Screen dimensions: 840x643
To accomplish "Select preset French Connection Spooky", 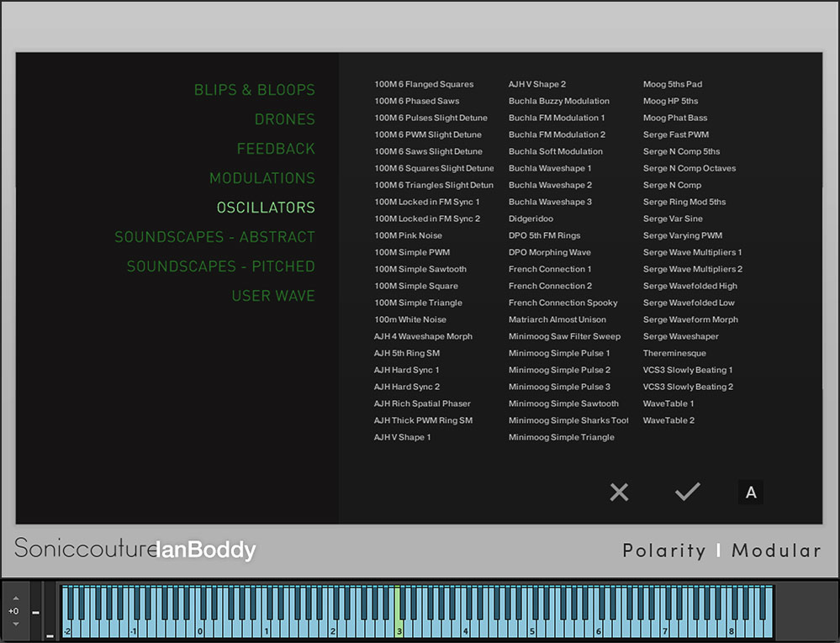I will click(x=563, y=303).
